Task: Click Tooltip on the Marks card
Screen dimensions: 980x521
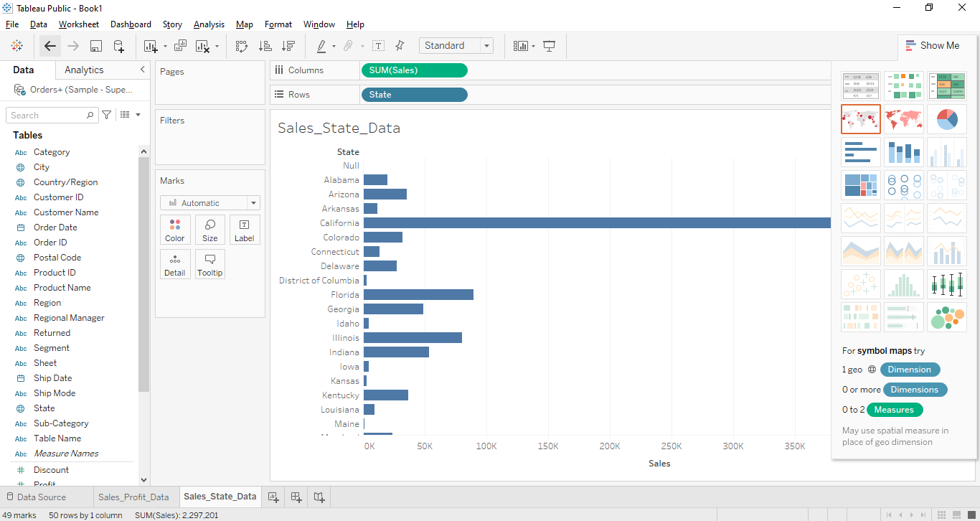Action: [210, 264]
